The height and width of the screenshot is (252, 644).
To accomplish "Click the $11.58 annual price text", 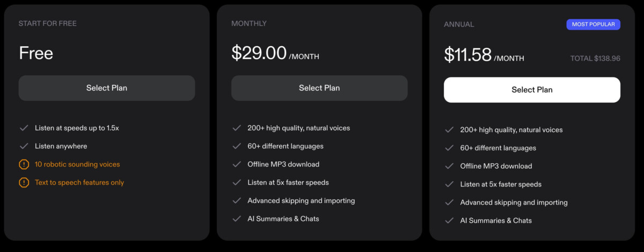I will (468, 55).
